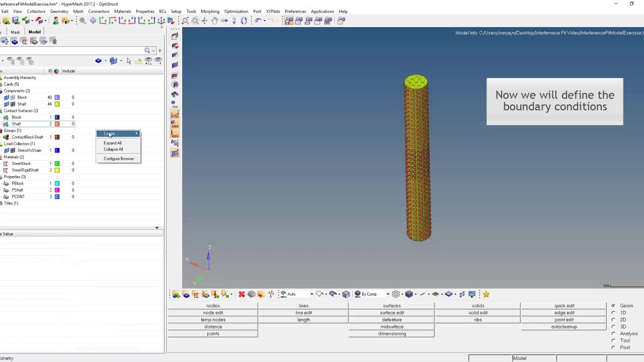Click the zoom-in magnifier icon in top toolbar

[83, 21]
